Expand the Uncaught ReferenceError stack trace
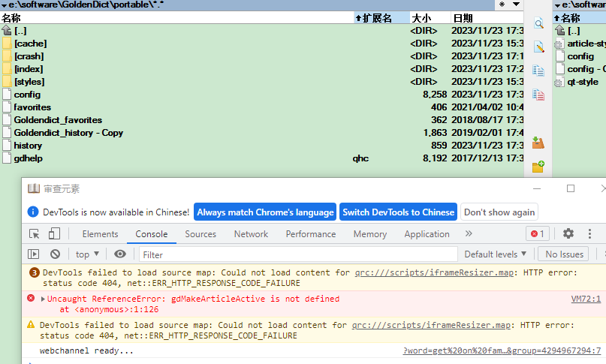 [x=43, y=299]
